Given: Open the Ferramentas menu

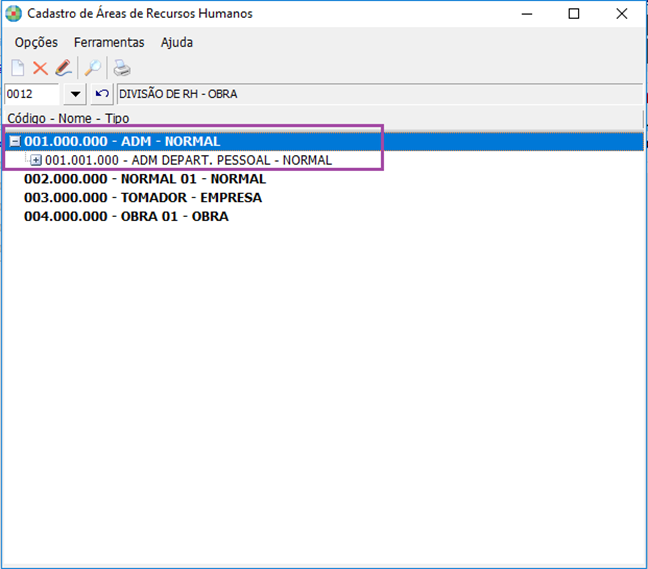Looking at the screenshot, I should pyautogui.click(x=109, y=42).
